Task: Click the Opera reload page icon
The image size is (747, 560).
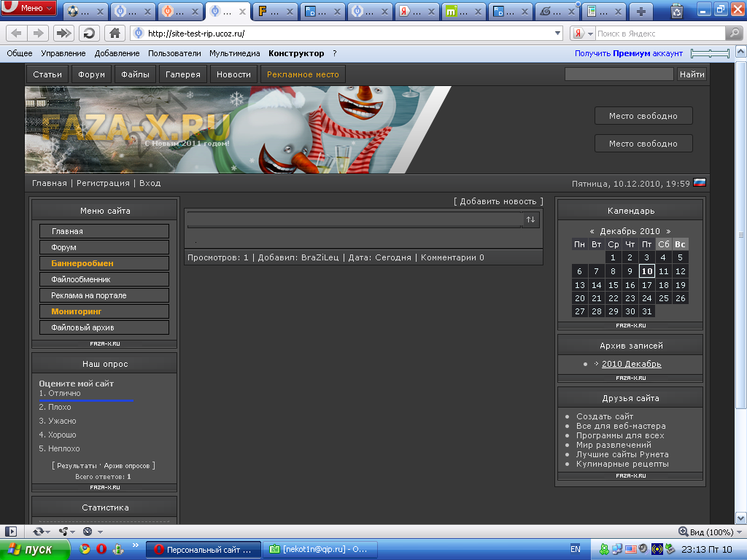Action: [89, 34]
